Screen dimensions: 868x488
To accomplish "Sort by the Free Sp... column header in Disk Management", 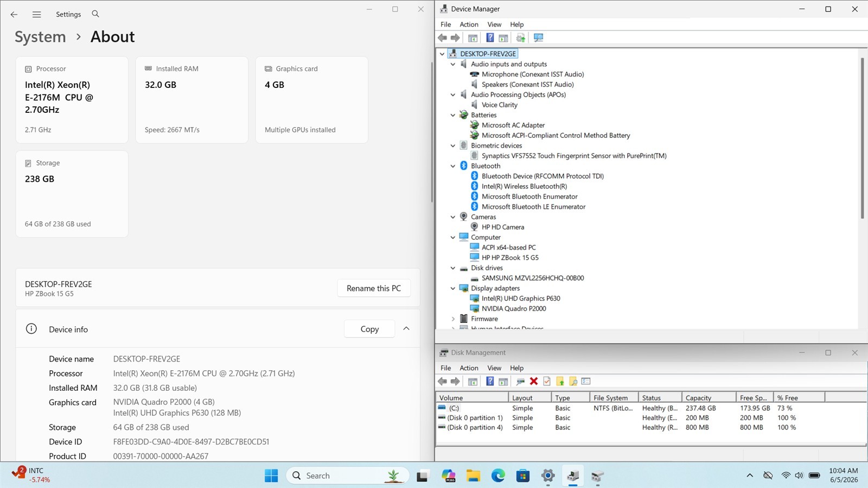I will tap(755, 398).
